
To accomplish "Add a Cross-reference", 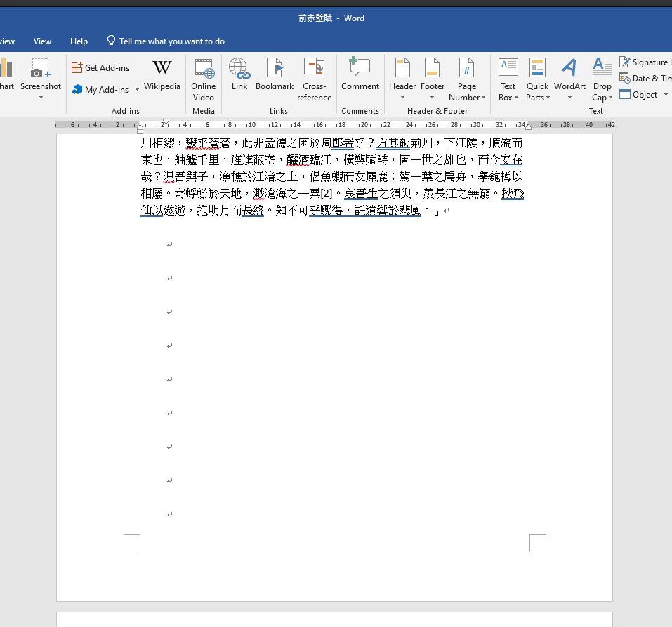I will [314, 79].
